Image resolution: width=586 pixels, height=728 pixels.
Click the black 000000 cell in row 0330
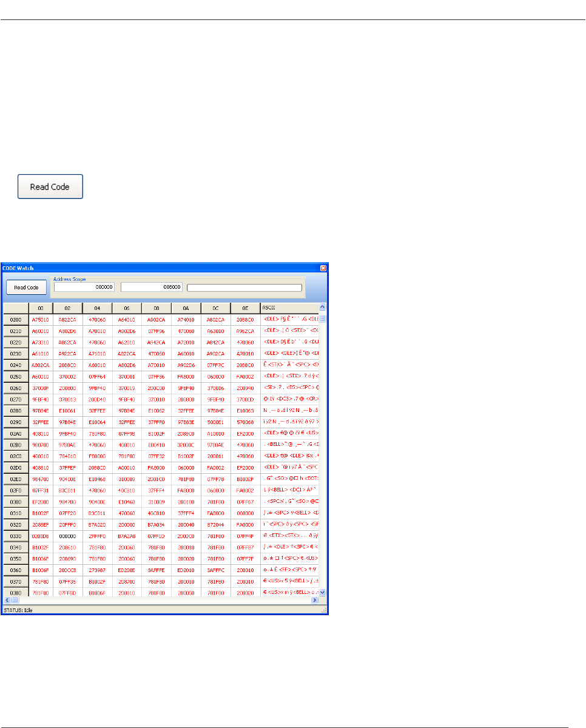pyautogui.click(x=67, y=536)
